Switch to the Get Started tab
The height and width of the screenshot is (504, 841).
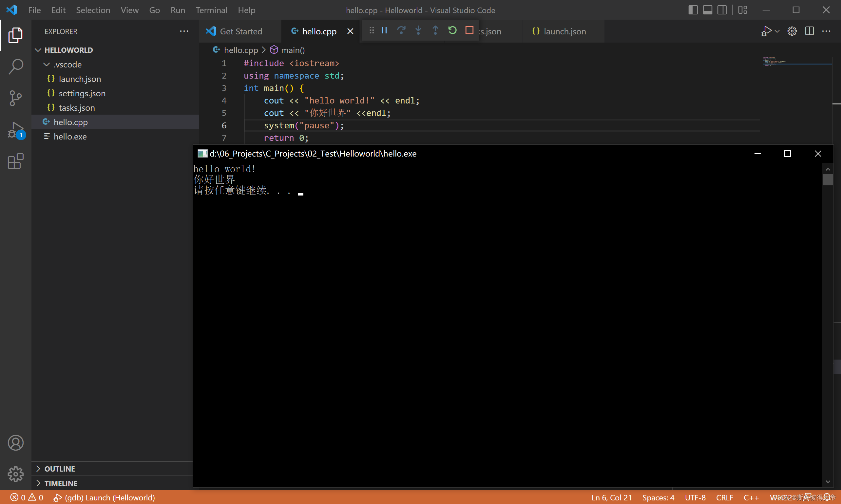point(240,31)
